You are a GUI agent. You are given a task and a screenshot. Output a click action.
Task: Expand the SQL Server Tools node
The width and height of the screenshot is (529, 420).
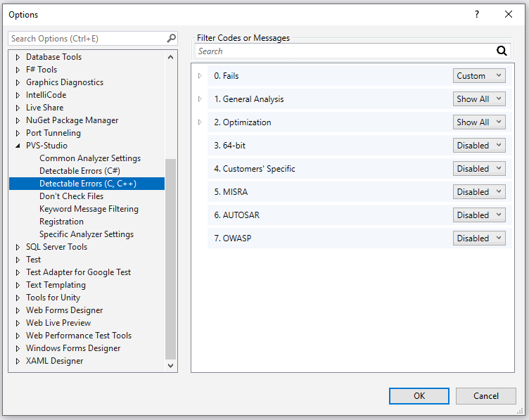(18, 247)
